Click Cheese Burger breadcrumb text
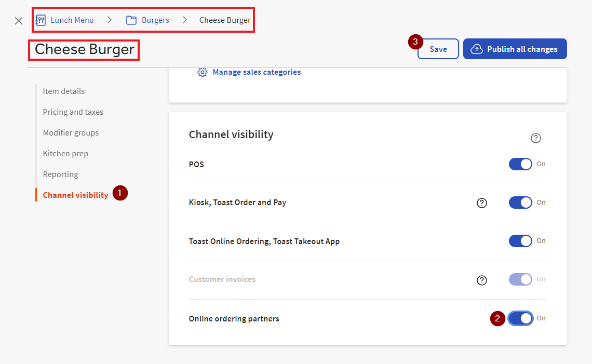The height and width of the screenshot is (364, 592). [x=225, y=20]
